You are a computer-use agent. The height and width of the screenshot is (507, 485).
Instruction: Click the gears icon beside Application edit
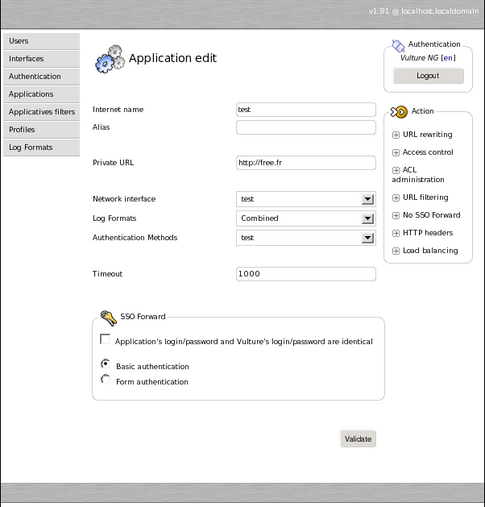coord(110,59)
